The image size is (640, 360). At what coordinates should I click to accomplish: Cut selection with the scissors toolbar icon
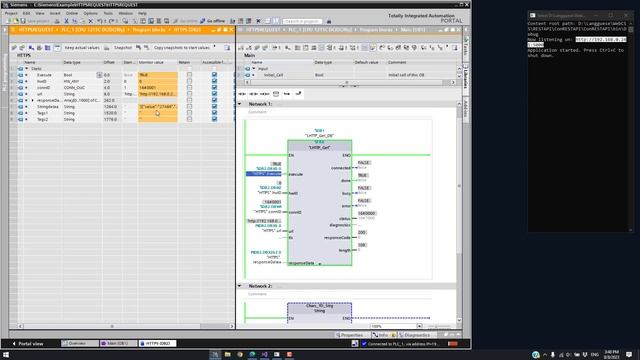[67, 21]
